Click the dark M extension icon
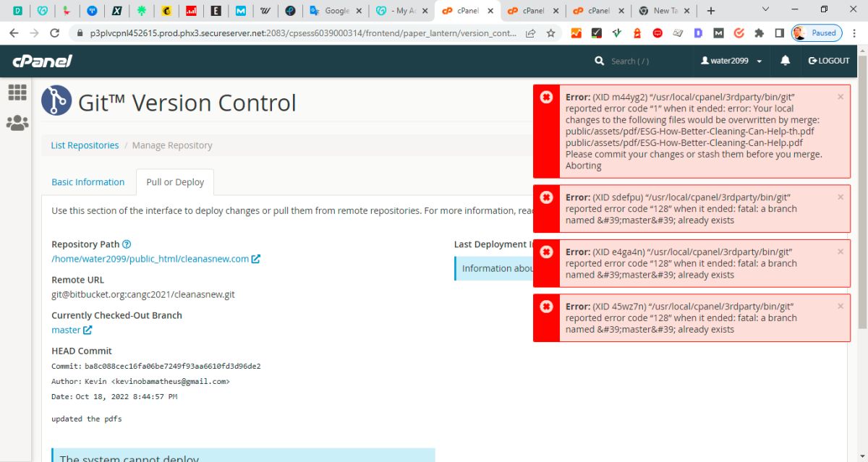The width and height of the screenshot is (868, 462). pos(718,33)
